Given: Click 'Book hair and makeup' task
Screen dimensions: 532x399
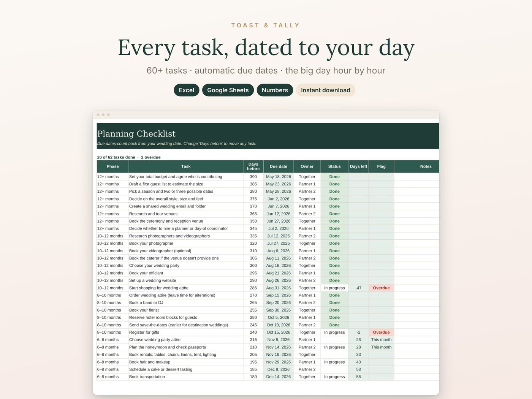Looking at the screenshot, I should [186, 362].
